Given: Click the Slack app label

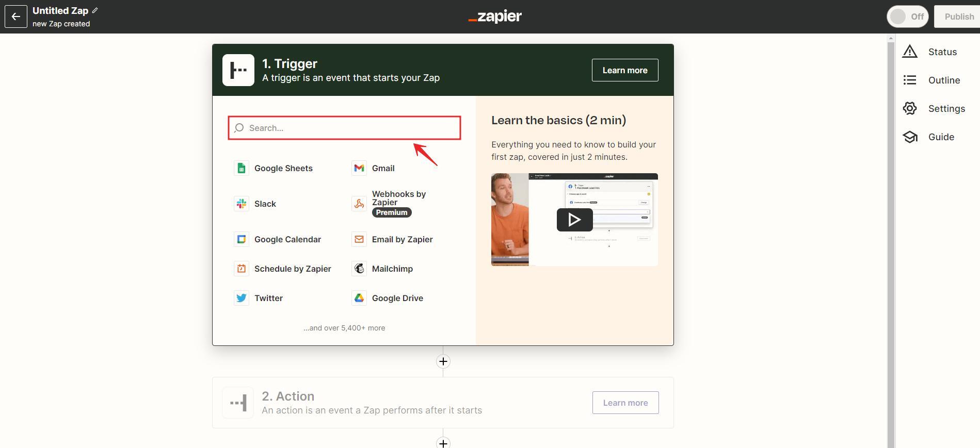Looking at the screenshot, I should point(265,204).
